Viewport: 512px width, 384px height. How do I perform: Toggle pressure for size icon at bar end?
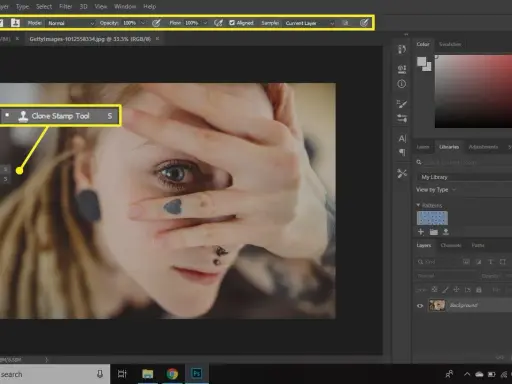tap(364, 23)
